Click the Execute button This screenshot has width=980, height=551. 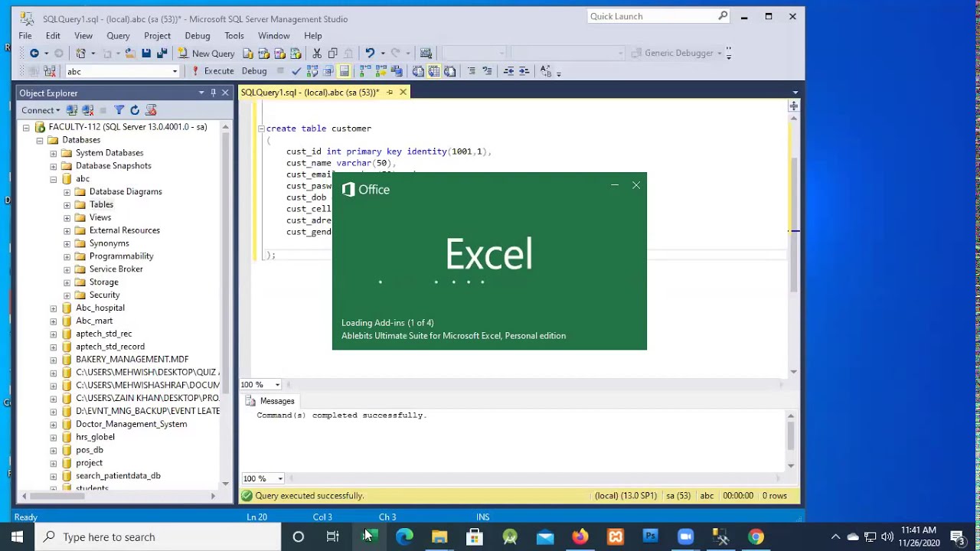pos(213,71)
